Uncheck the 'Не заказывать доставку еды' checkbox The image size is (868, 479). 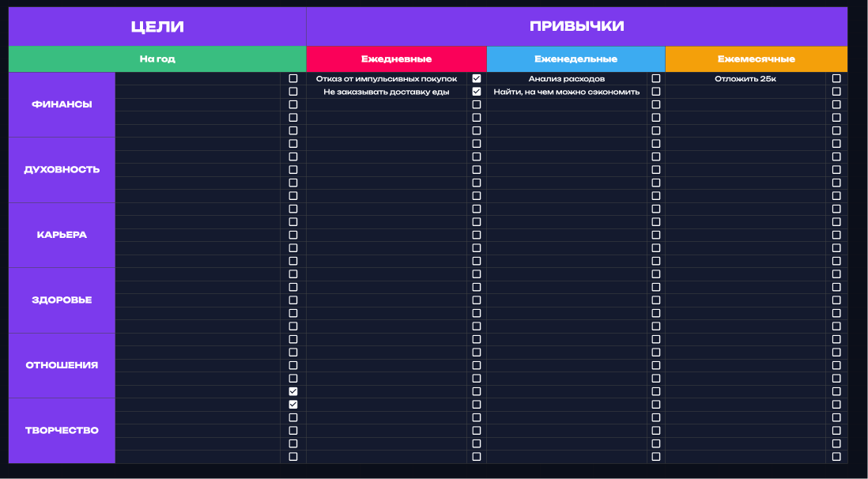coord(476,92)
